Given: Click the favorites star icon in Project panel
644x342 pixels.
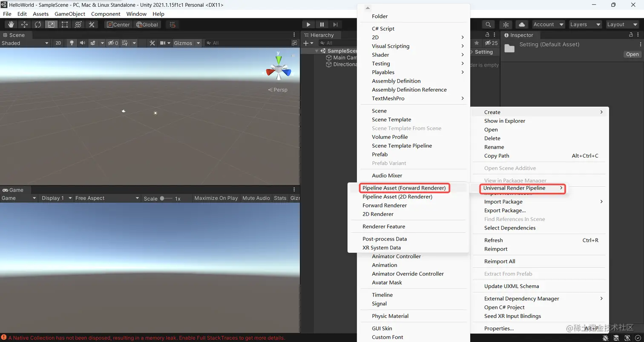Looking at the screenshot, I should click(x=477, y=43).
